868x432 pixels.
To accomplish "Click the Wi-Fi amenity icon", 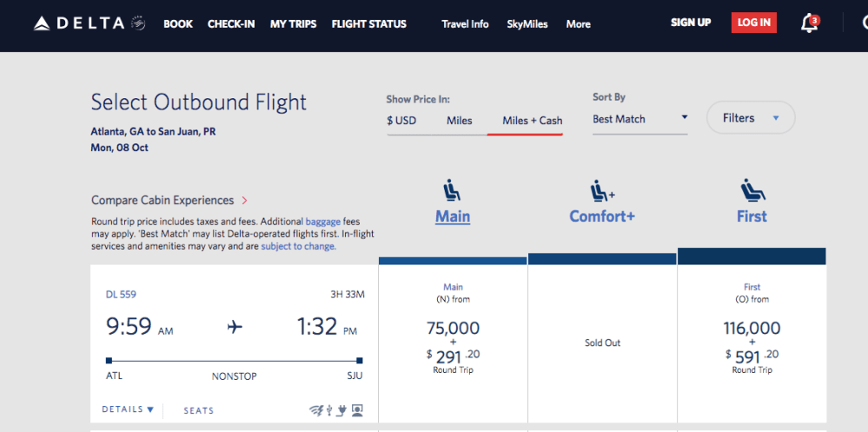I will 315,410.
